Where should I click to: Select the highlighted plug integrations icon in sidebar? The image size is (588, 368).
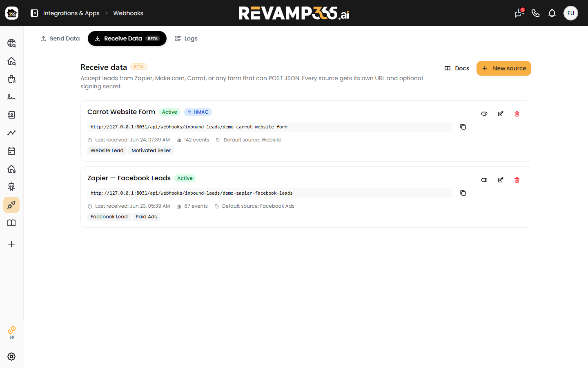pos(11,205)
